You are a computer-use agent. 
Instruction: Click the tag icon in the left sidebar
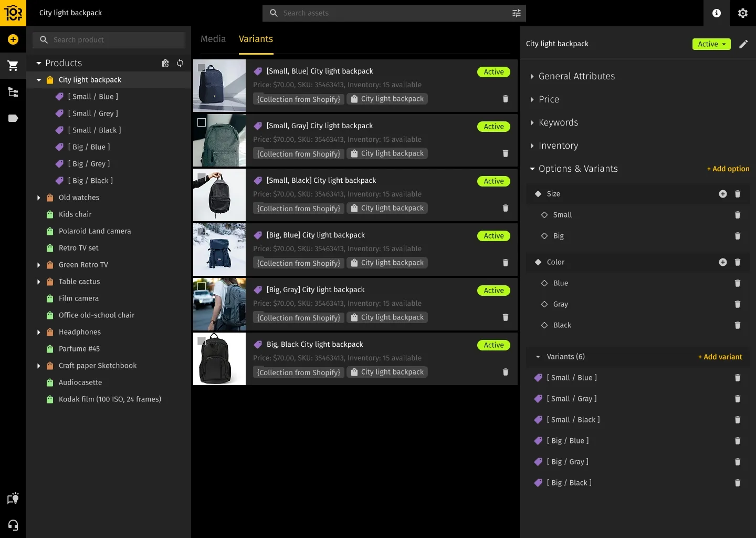point(13,118)
